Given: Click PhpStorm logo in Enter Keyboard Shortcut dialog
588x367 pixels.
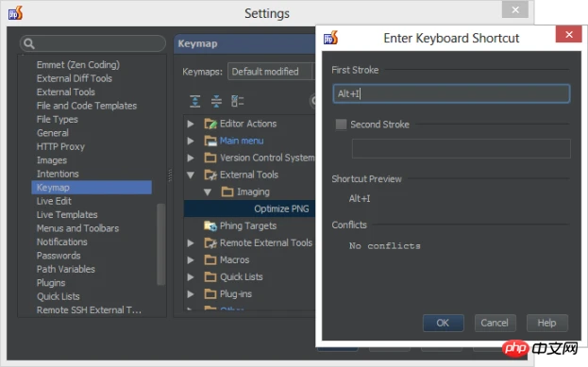Looking at the screenshot, I should [x=330, y=38].
